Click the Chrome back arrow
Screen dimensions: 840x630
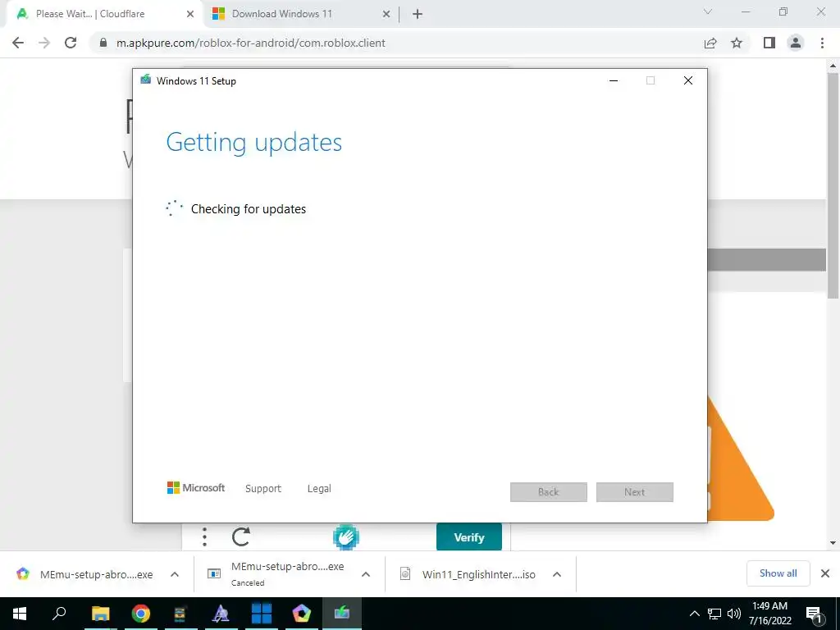pos(18,43)
